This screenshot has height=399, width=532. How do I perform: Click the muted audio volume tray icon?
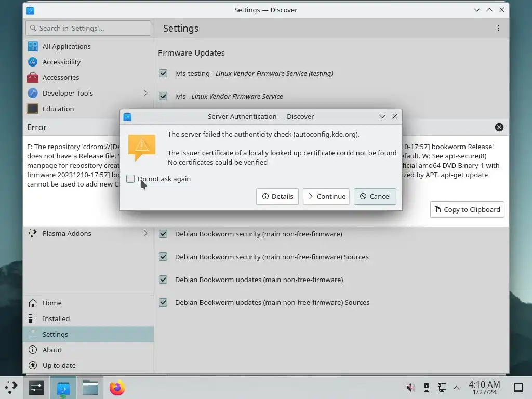410,388
